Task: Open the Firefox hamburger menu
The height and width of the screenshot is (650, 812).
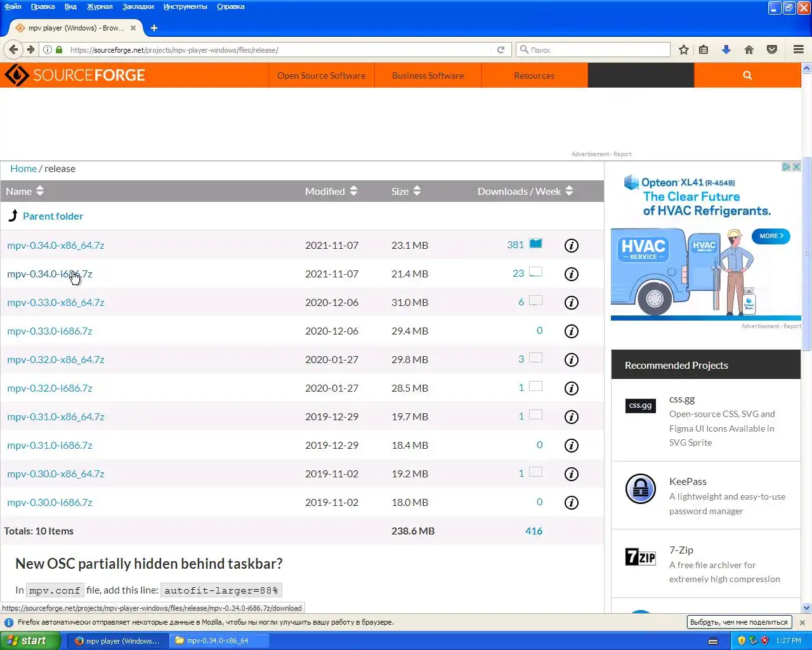Action: [799, 50]
